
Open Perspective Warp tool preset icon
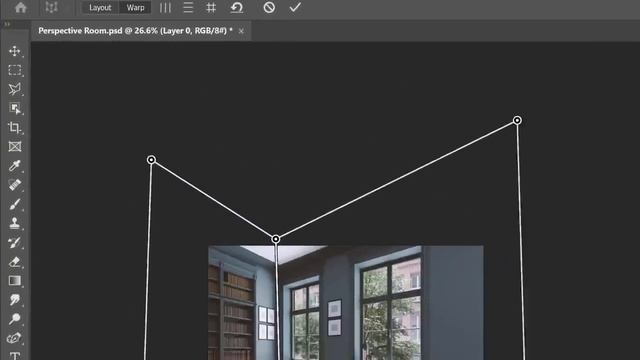point(51,7)
